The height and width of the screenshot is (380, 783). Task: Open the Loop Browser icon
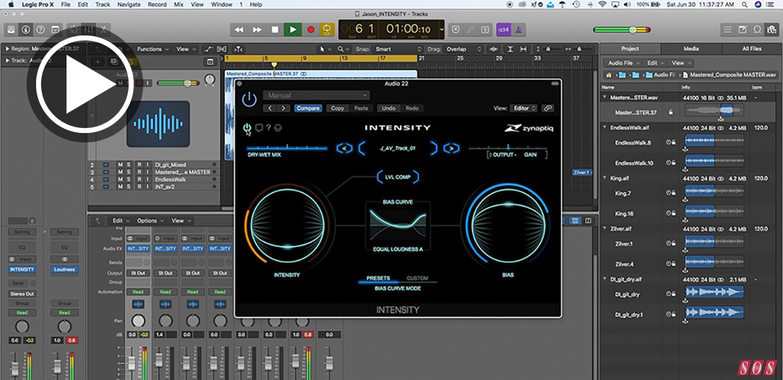pos(757,29)
